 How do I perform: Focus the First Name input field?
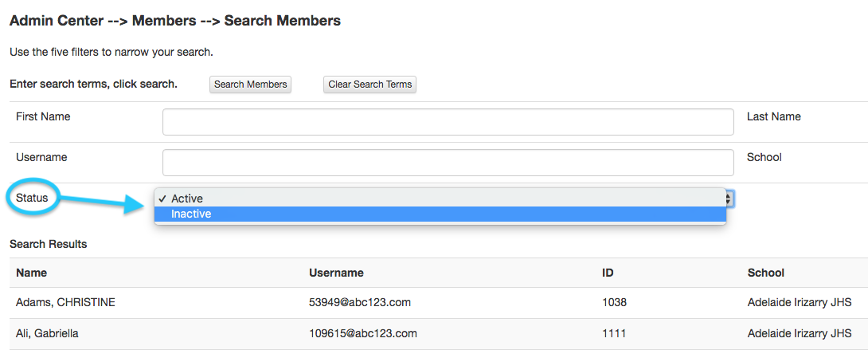(x=448, y=122)
